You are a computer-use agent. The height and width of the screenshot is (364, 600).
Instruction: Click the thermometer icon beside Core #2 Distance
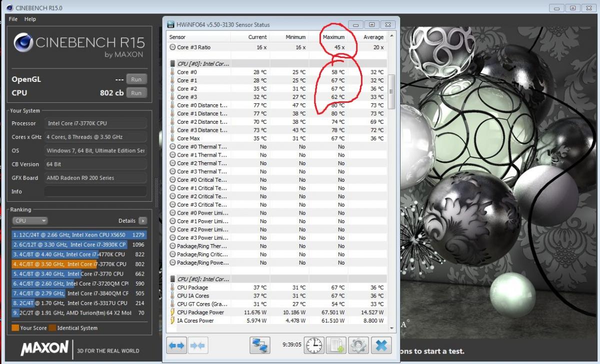[172, 122]
